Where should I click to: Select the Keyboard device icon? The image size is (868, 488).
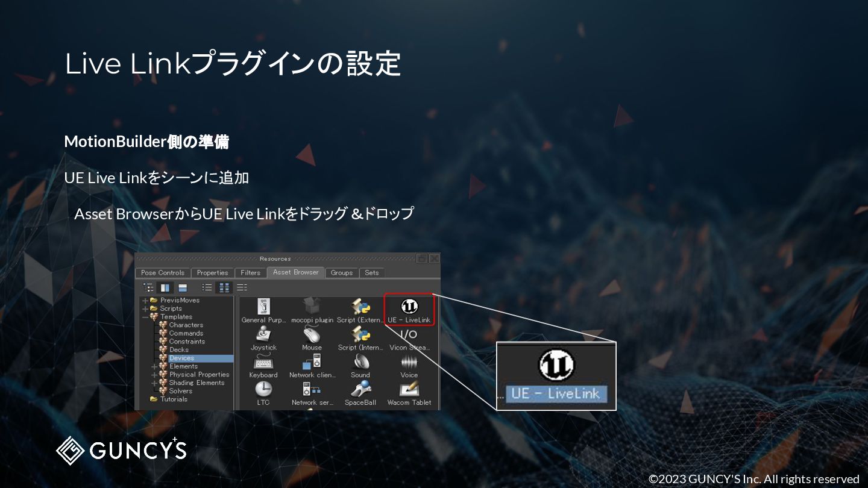(x=263, y=361)
